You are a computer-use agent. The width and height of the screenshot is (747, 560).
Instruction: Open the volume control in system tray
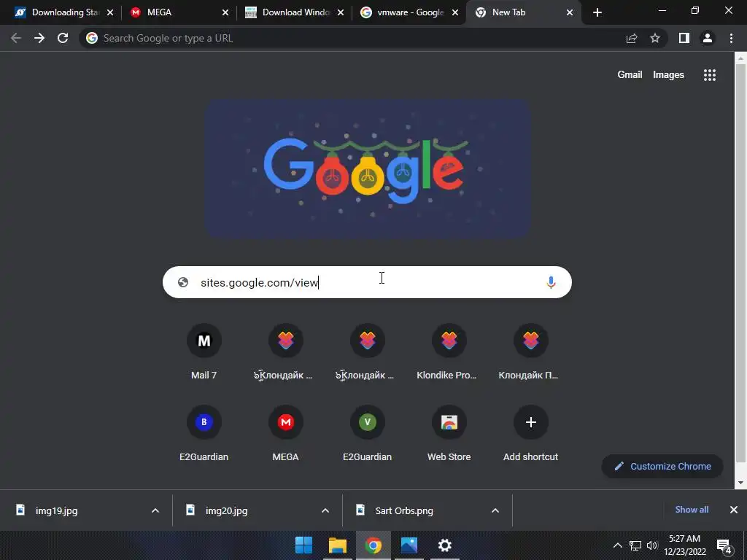pyautogui.click(x=652, y=545)
